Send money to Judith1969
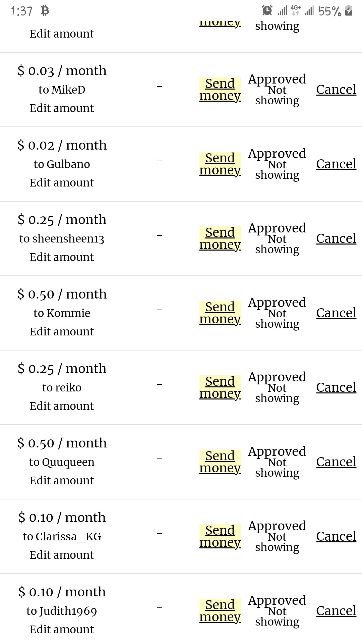 point(220,611)
